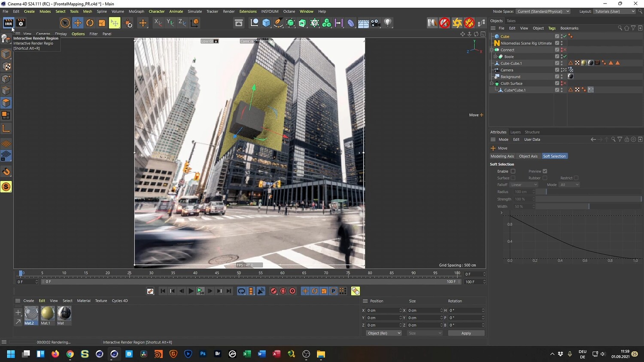Collapse the Connect object tree
The width and height of the screenshot is (644, 362).
pos(492,50)
